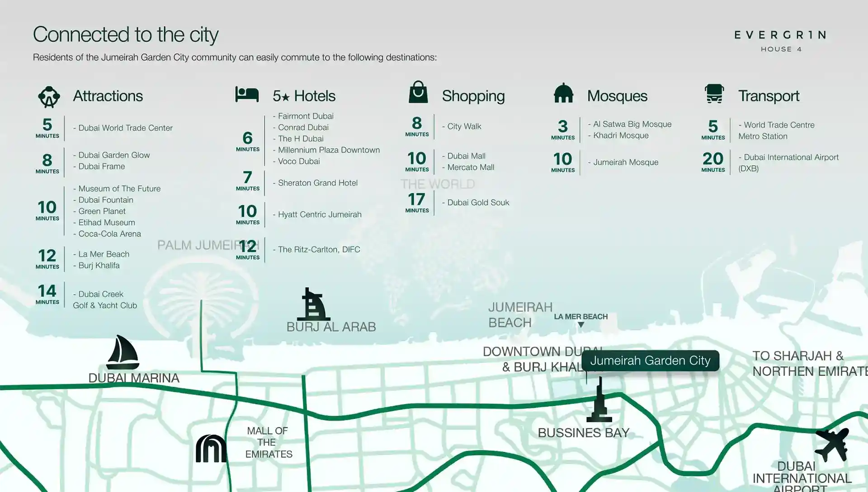868x492 pixels.
Task: Click the shopping bag icon
Action: click(418, 93)
